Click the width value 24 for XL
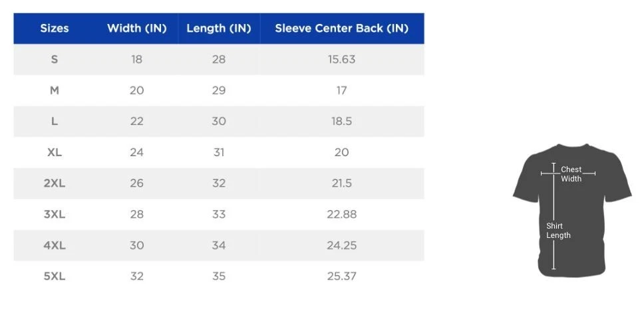 [x=136, y=152]
